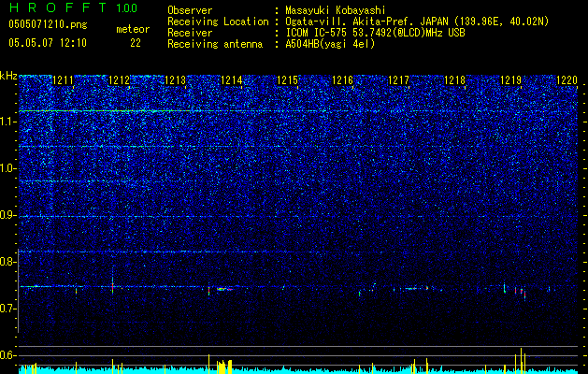588x374 pixels.
Task: Select the timestamp 05.05.07 12:10
Action: pos(48,43)
